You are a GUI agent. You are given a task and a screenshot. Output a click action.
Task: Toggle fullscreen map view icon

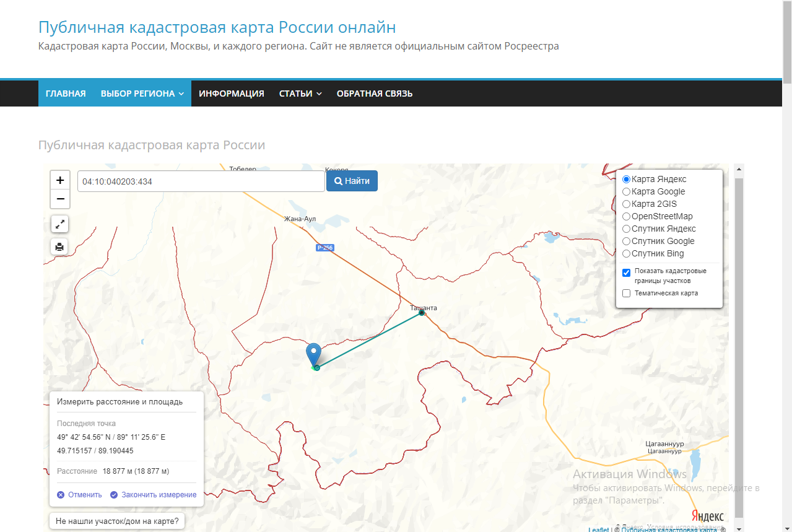click(59, 224)
